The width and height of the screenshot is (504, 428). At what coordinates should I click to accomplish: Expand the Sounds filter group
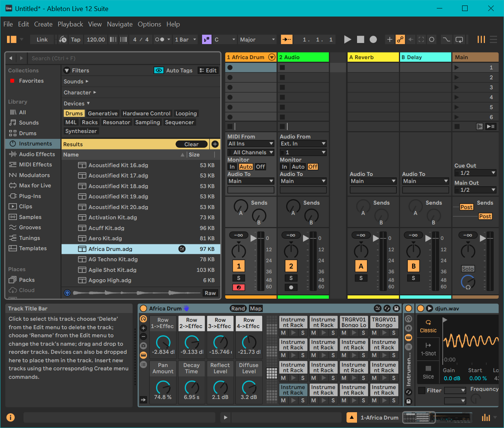click(76, 82)
